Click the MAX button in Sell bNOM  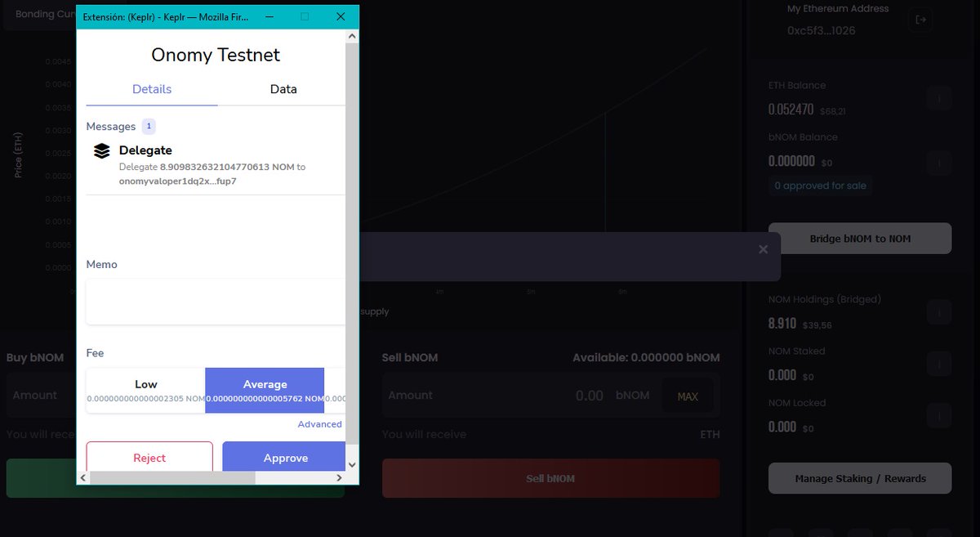688,396
